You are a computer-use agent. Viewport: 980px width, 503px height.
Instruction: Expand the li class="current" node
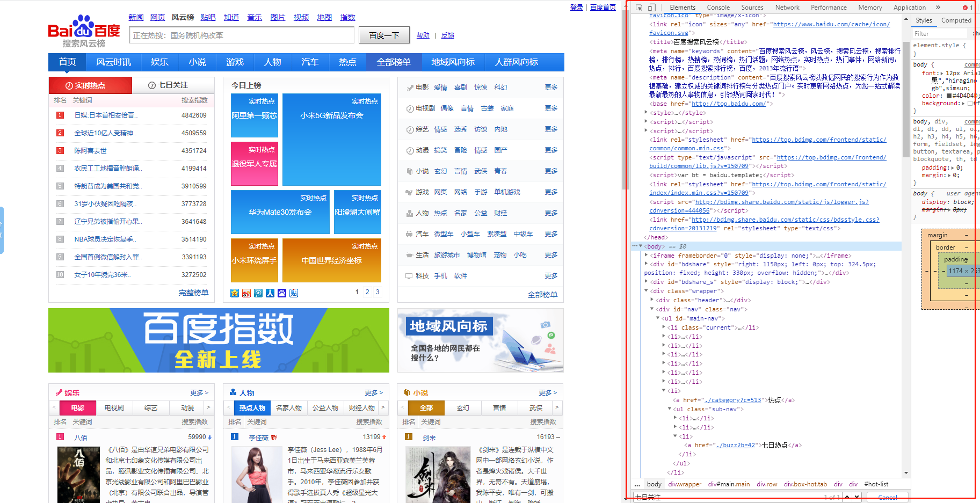(663, 327)
